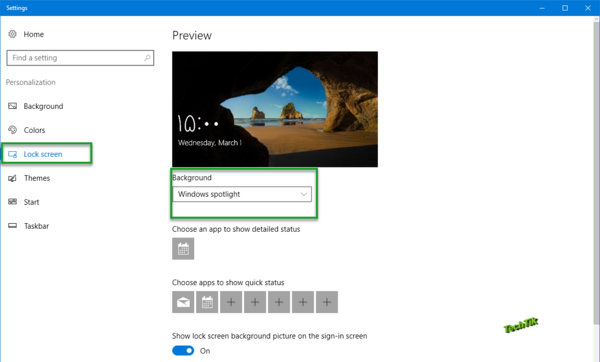Click the Start tiles icon
The height and width of the screenshot is (362, 600).
pos(12,202)
